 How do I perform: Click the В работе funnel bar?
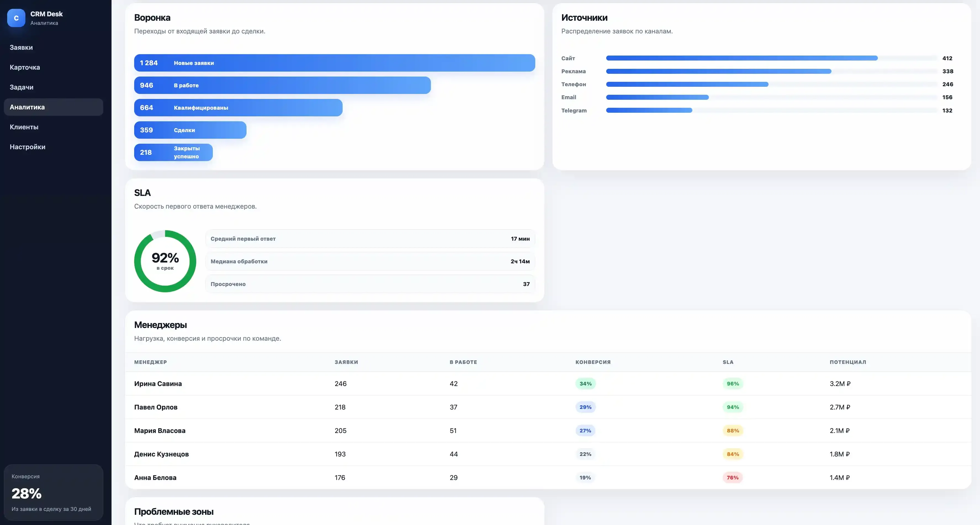point(282,85)
